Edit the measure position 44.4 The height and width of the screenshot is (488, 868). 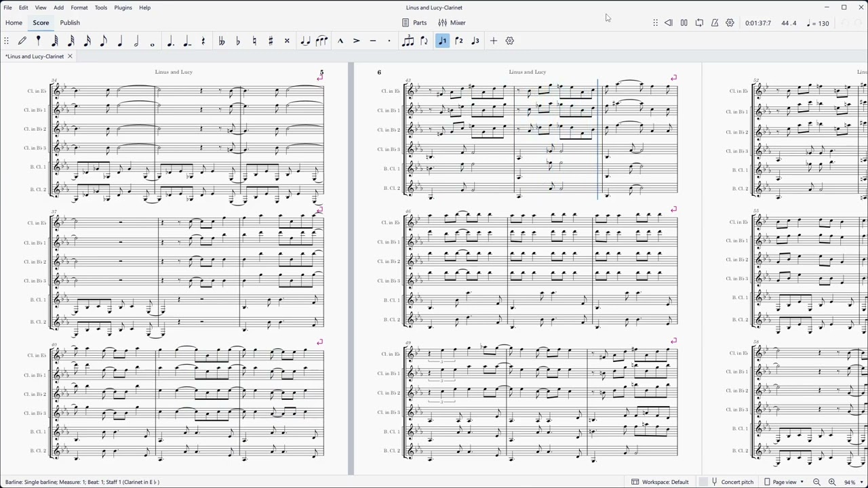[788, 23]
